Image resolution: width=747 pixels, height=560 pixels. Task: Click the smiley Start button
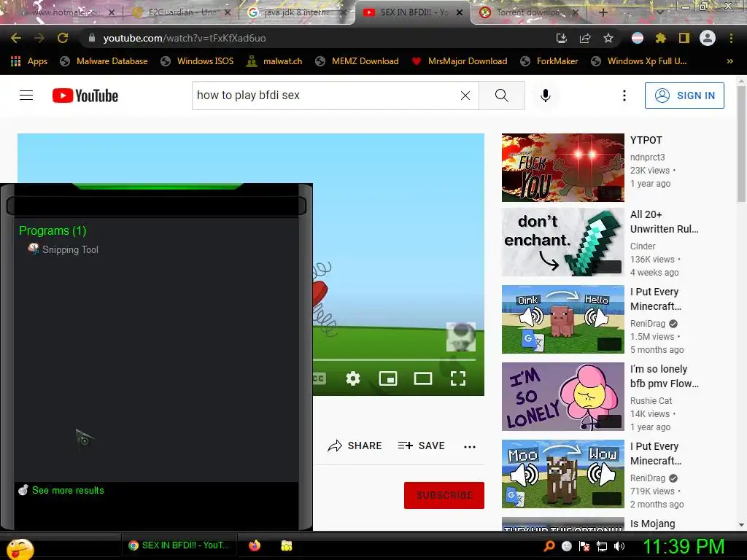20,549
